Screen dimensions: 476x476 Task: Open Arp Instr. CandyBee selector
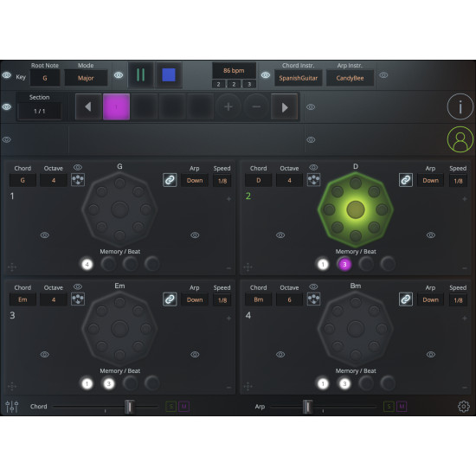pos(350,78)
